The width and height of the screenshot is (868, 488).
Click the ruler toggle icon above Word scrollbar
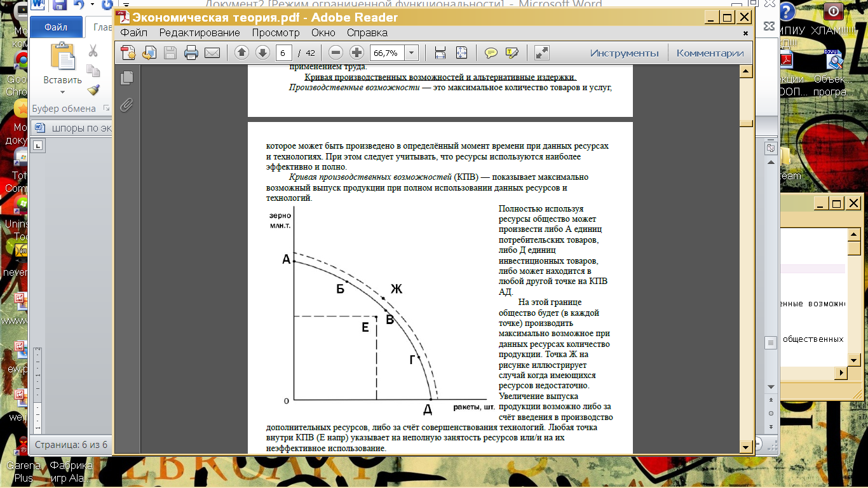771,148
